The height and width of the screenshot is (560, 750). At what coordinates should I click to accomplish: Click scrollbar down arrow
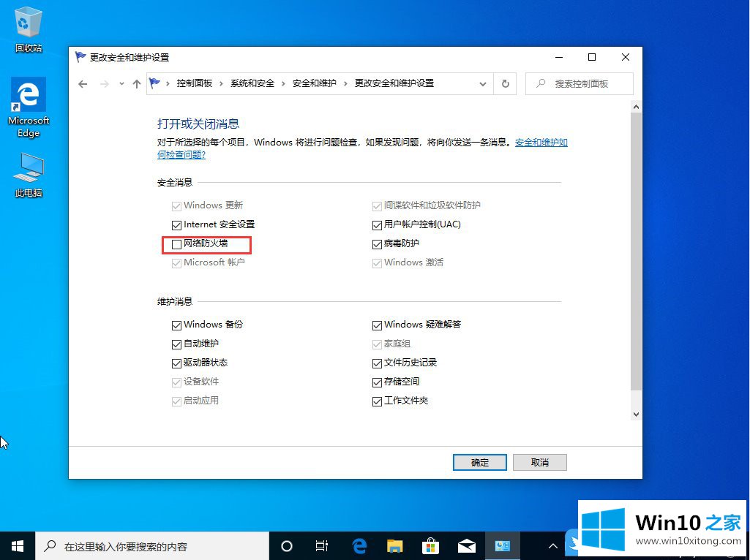click(636, 415)
